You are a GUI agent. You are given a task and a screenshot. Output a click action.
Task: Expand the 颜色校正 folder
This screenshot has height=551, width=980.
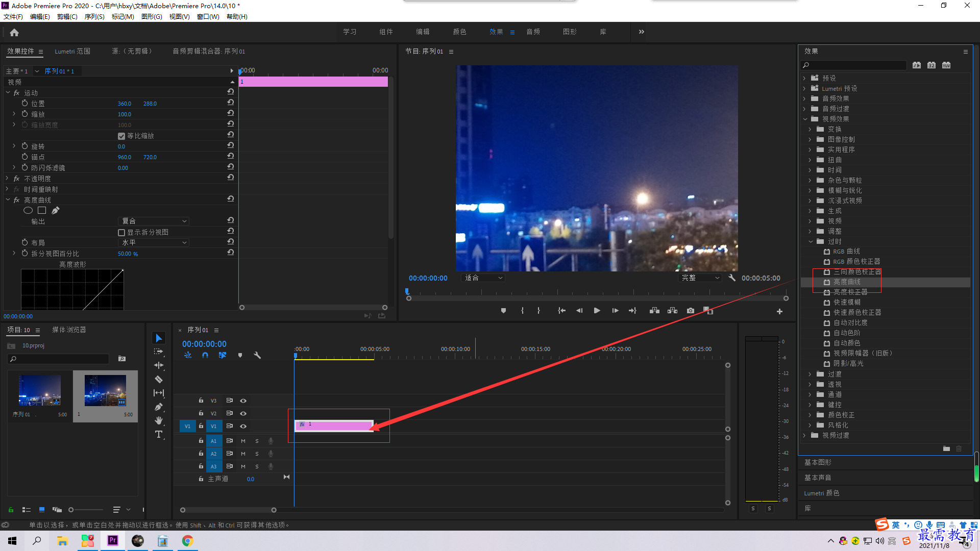811,415
